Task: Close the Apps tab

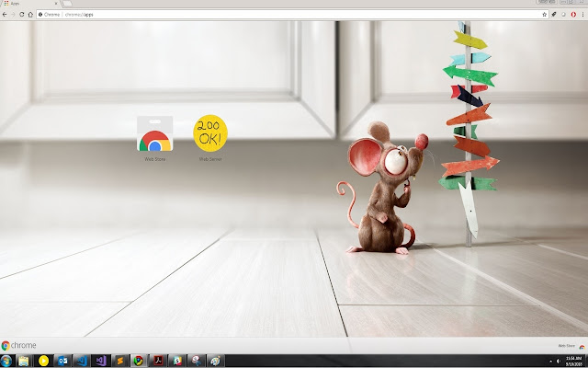Action: (x=56, y=4)
